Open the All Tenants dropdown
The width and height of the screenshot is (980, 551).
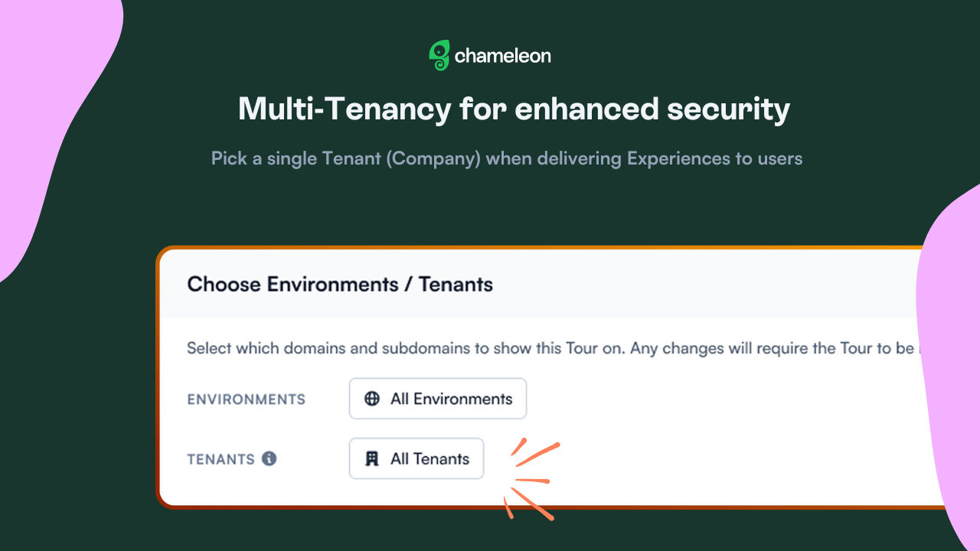pyautogui.click(x=416, y=458)
